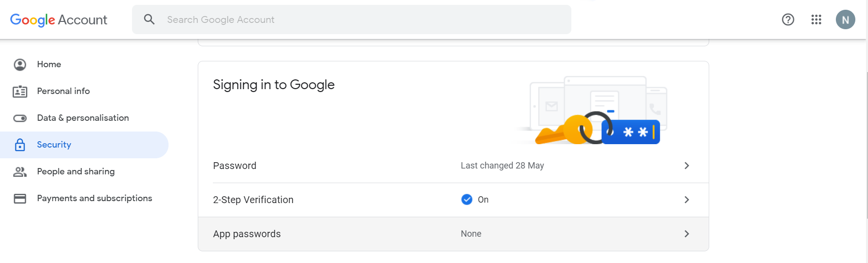This screenshot has height=263, width=868.
Task: Click the profile avatar N
Action: (x=845, y=19)
